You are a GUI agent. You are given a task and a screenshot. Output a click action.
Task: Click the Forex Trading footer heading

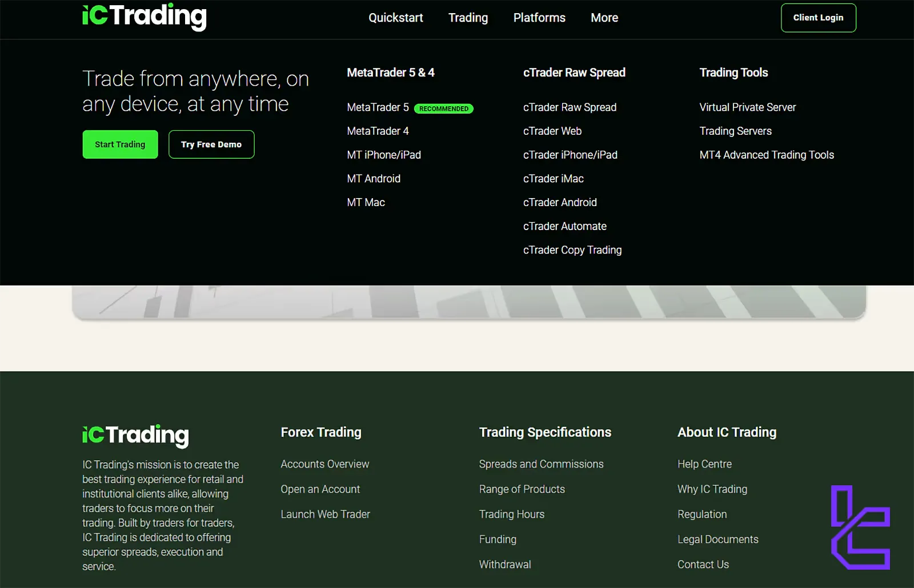pos(320,432)
